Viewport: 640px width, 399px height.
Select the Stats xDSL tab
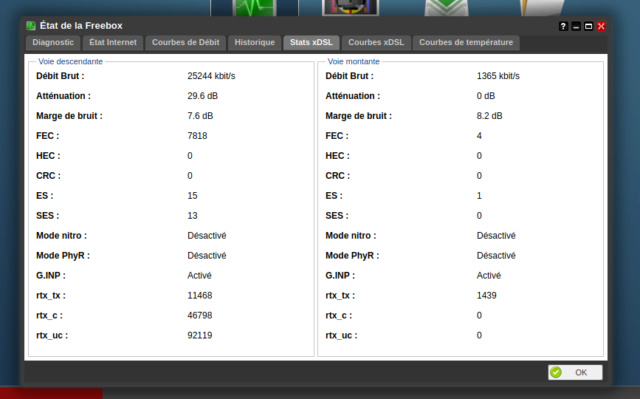[311, 42]
